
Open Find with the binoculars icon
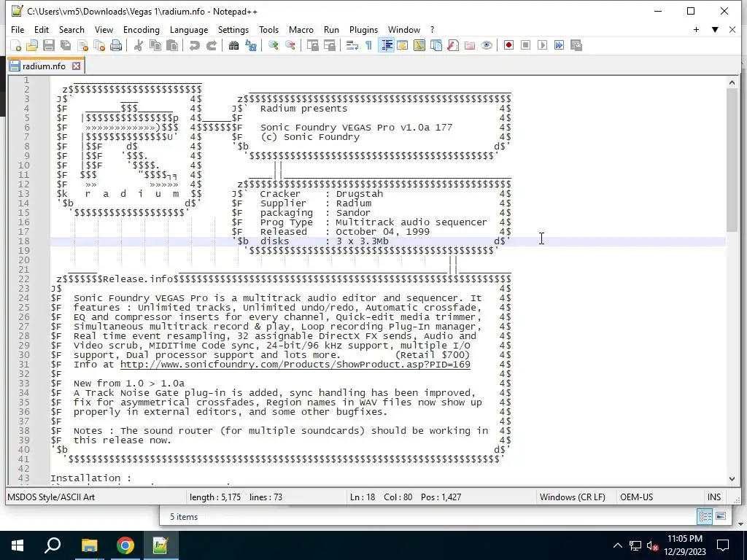coord(233,45)
